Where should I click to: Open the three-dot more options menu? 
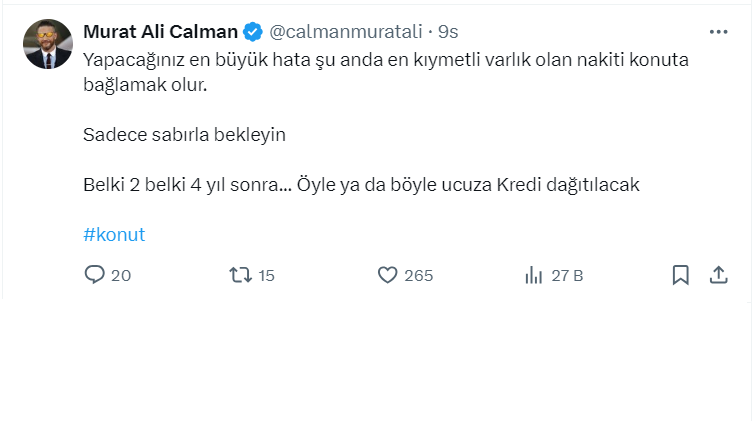(x=718, y=32)
